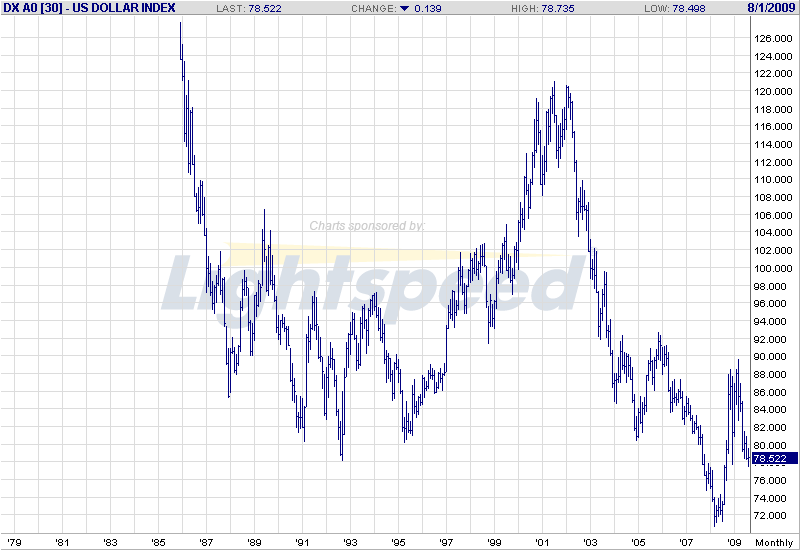
Task: Click the '83 year label on time axis
Action: coord(110,542)
